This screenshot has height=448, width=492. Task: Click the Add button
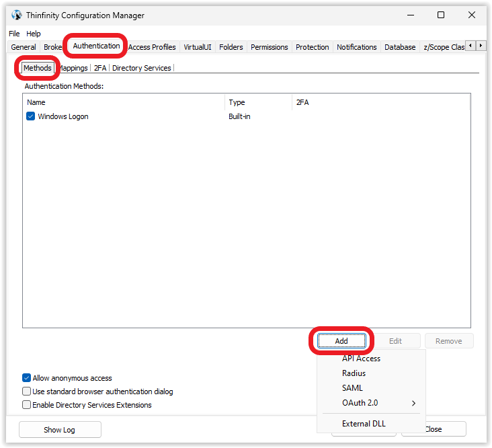point(341,341)
